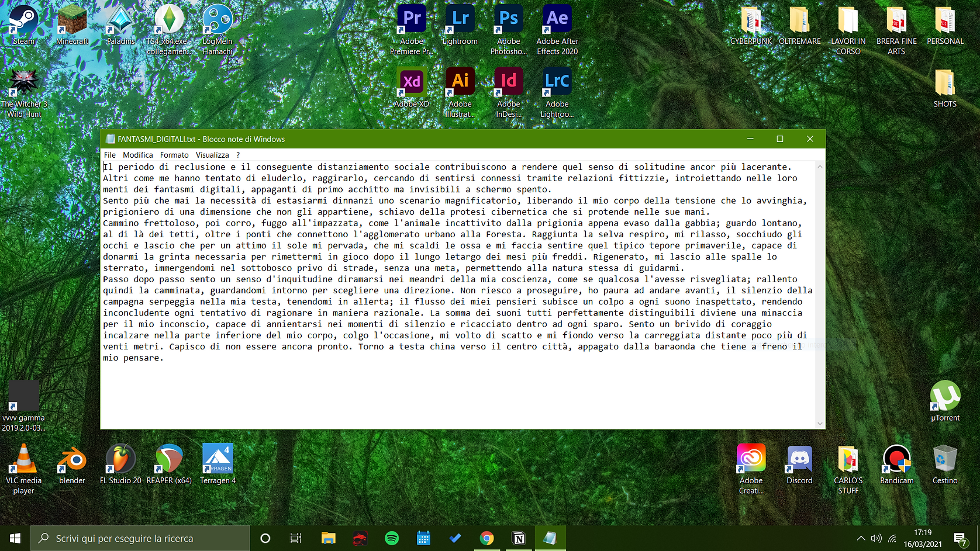Image resolution: width=980 pixels, height=551 pixels.
Task: Select the Adobe InDesign shortcut
Action: 509,92
